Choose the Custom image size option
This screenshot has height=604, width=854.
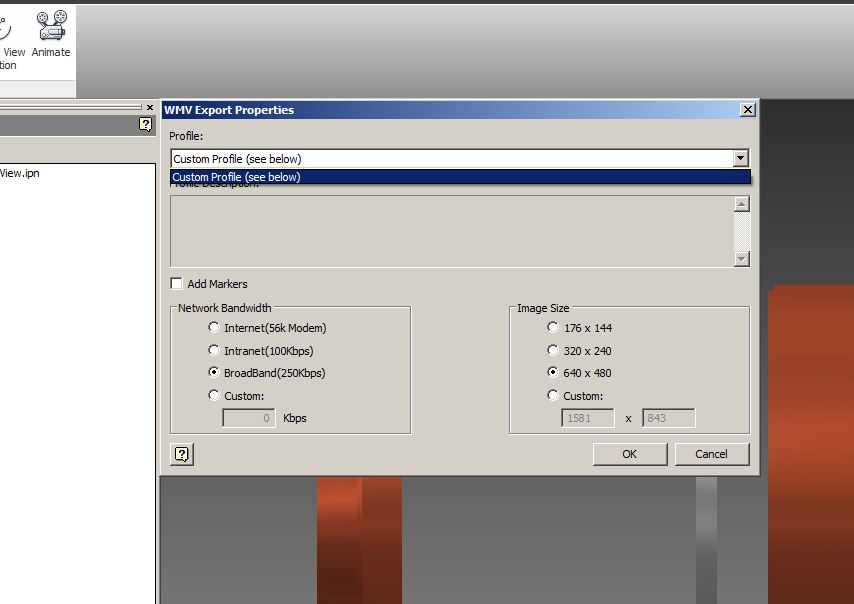[552, 394]
